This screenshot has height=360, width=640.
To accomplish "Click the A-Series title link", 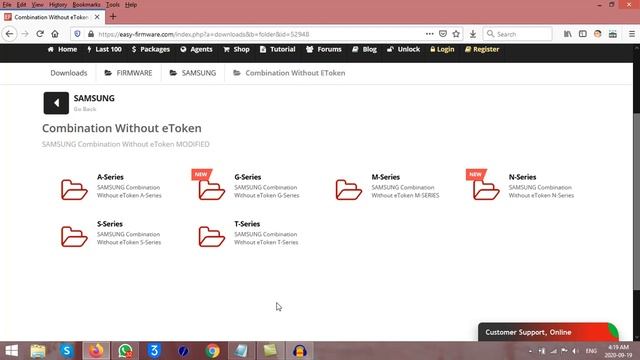I will tap(110, 177).
